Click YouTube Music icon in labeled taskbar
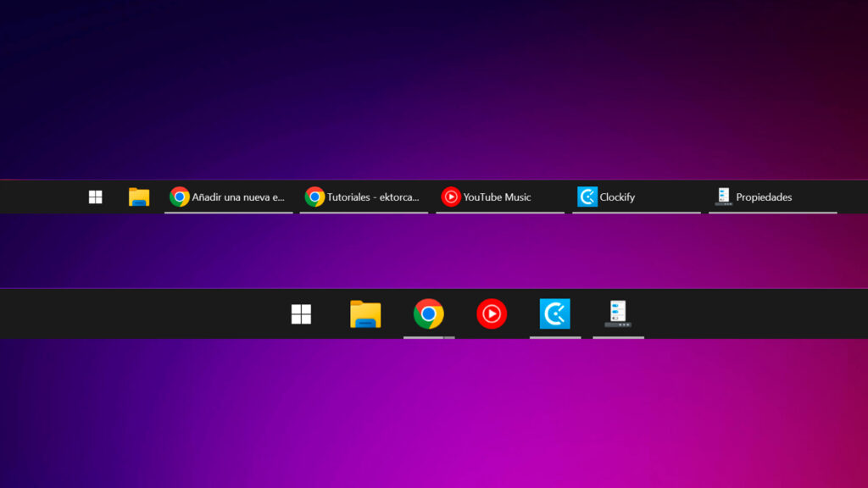868x488 pixels. coord(451,197)
